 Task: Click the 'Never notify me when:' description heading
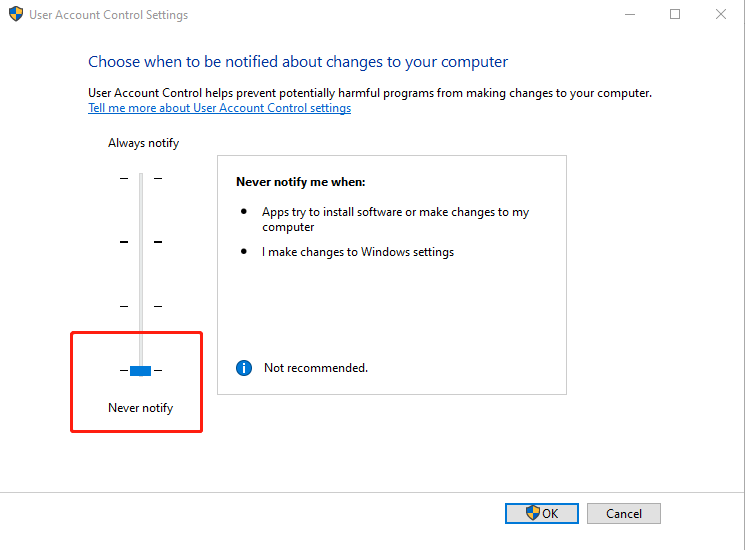point(301,182)
